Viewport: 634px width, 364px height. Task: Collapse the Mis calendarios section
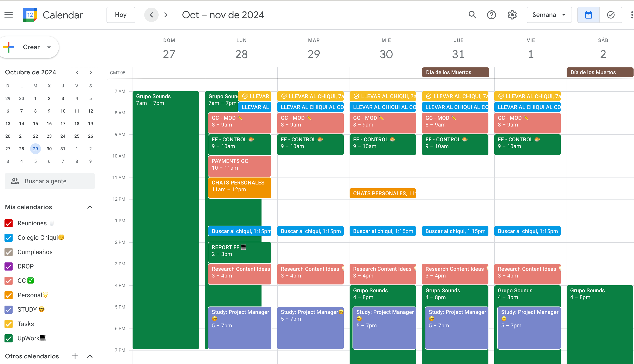point(90,207)
